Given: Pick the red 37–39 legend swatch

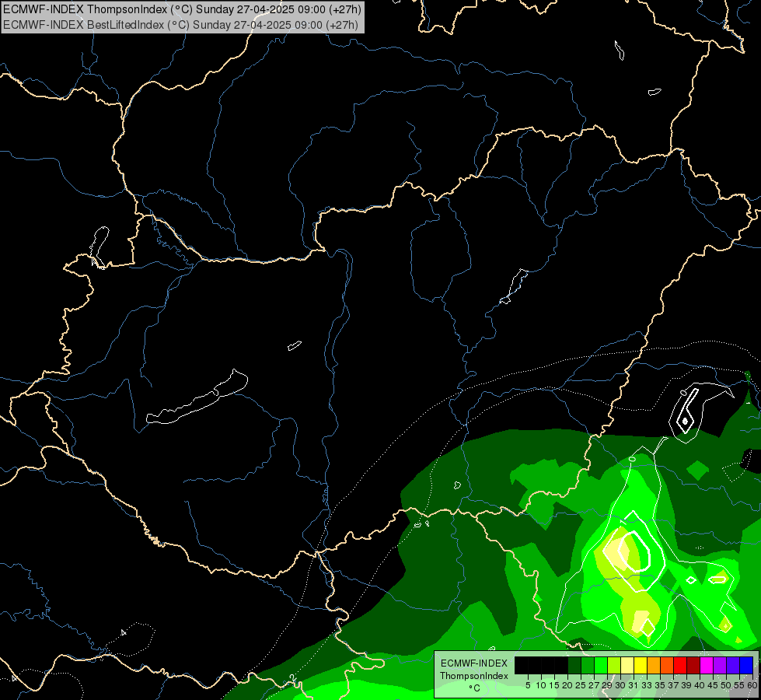Looking at the screenshot, I should (x=680, y=665).
